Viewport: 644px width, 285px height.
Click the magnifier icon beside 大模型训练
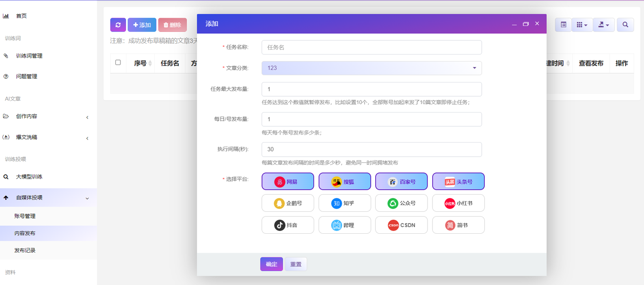coord(6,177)
